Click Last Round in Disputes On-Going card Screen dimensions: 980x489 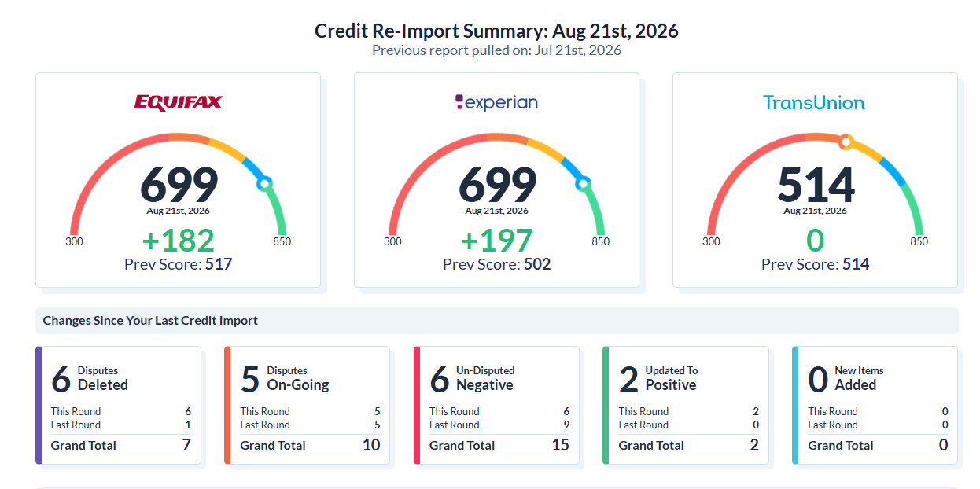click(x=265, y=425)
